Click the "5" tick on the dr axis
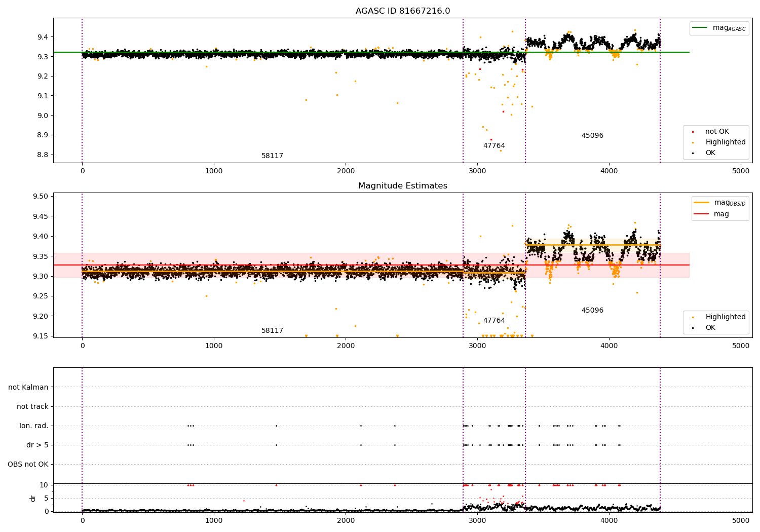 pos(46,498)
